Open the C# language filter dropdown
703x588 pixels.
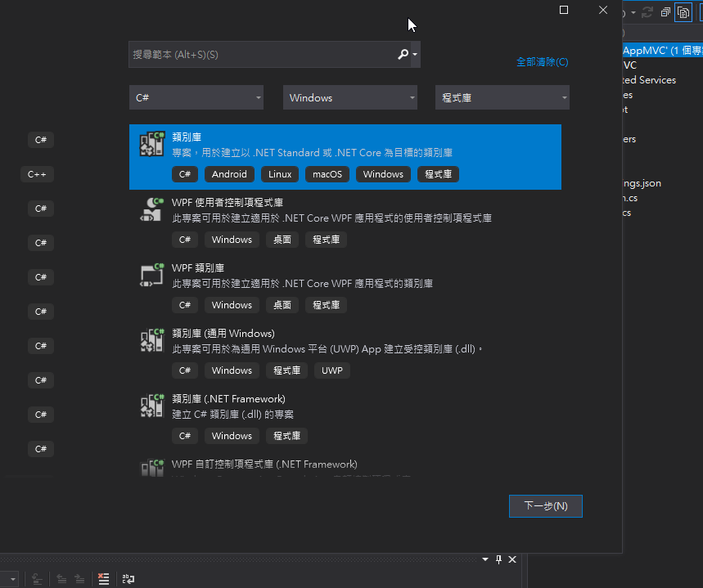coord(196,97)
